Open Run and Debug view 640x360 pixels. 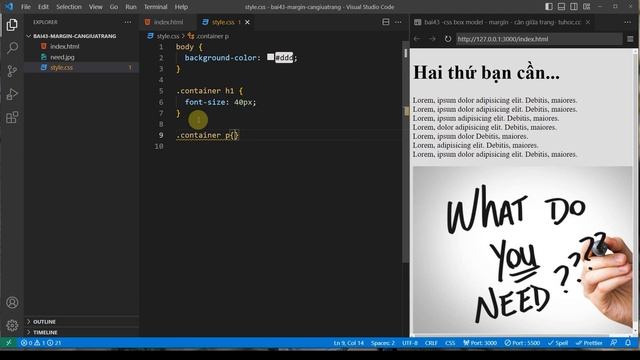point(12,94)
